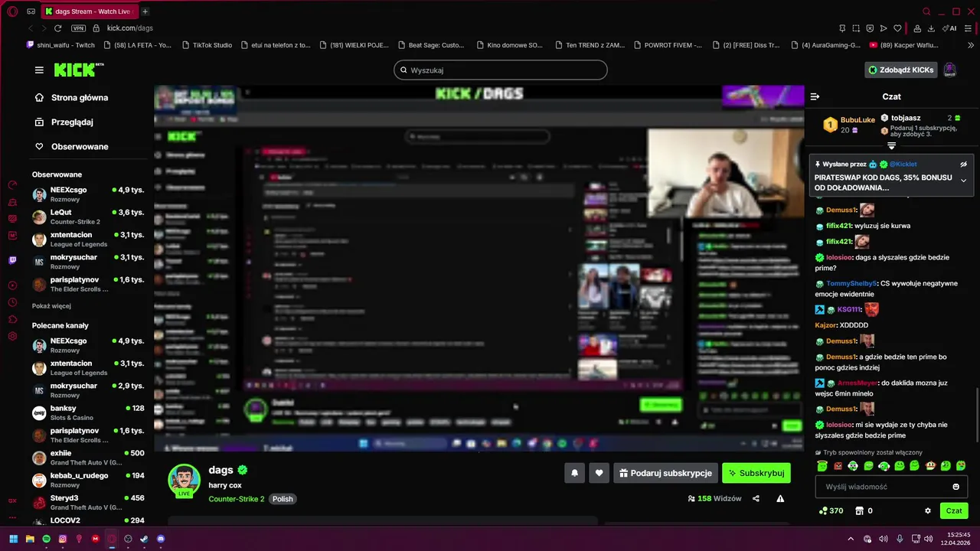Open Strona główna in sidebar
Viewport: 980px width, 551px height.
(73, 98)
